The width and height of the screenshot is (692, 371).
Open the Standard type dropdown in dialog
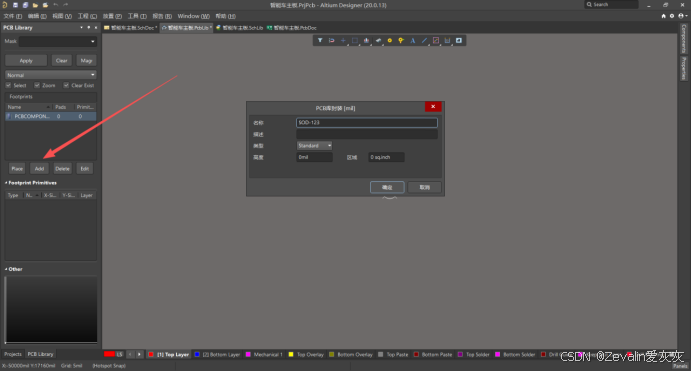click(314, 146)
